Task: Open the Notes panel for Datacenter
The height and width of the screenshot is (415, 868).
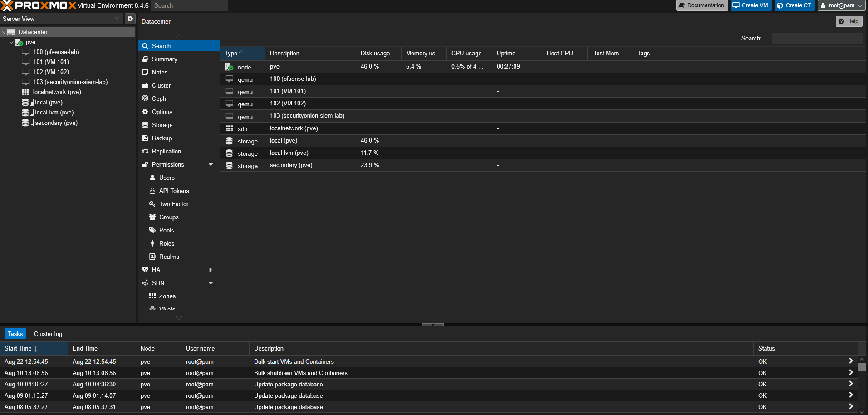Action: click(159, 72)
